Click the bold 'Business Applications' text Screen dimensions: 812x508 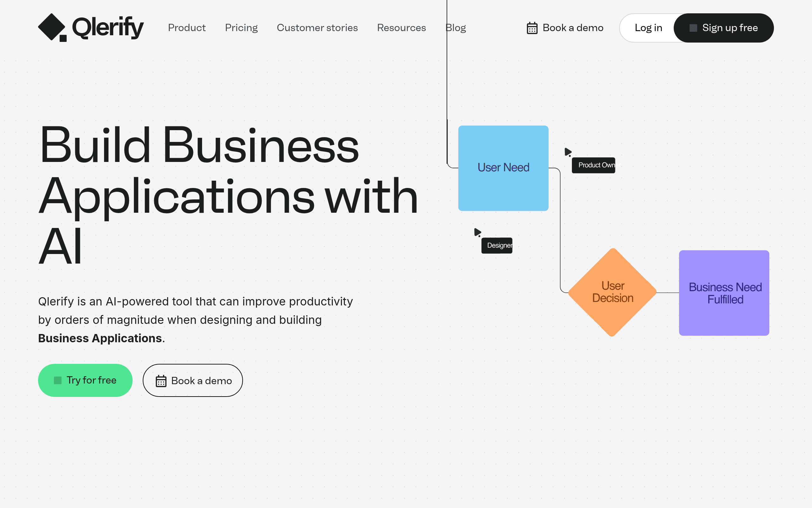tap(100, 338)
